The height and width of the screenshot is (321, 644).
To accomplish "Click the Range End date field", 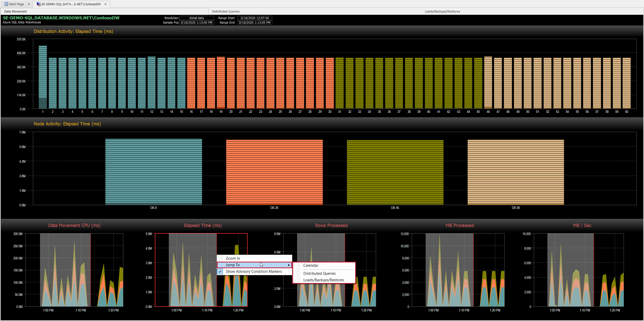I will click(x=254, y=22).
